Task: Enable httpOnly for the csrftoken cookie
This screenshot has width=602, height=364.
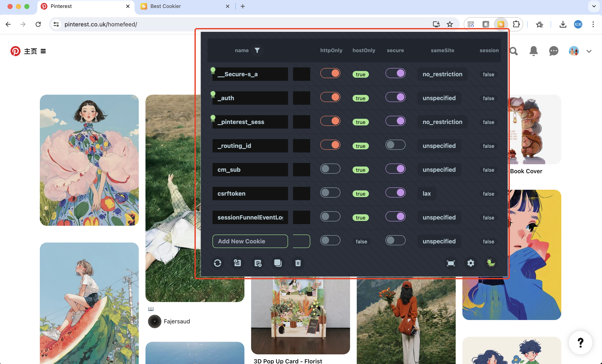Action: pos(330,193)
